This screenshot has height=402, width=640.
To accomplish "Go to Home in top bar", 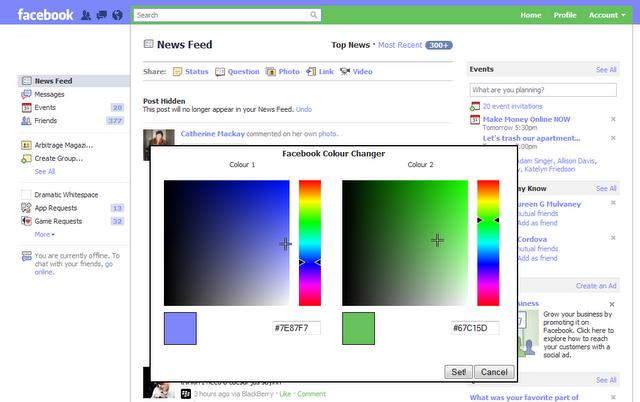I will click(x=531, y=15).
